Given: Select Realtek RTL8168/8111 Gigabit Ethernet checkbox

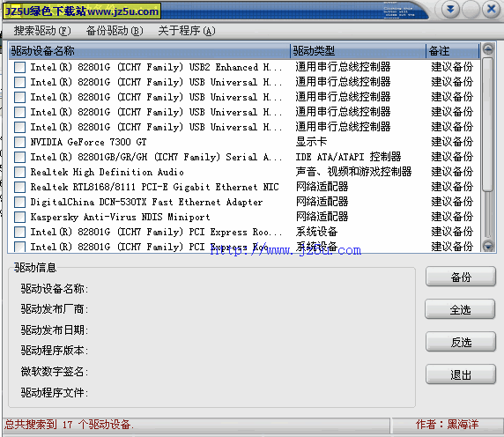Looking at the screenshot, I should pos(20,188).
